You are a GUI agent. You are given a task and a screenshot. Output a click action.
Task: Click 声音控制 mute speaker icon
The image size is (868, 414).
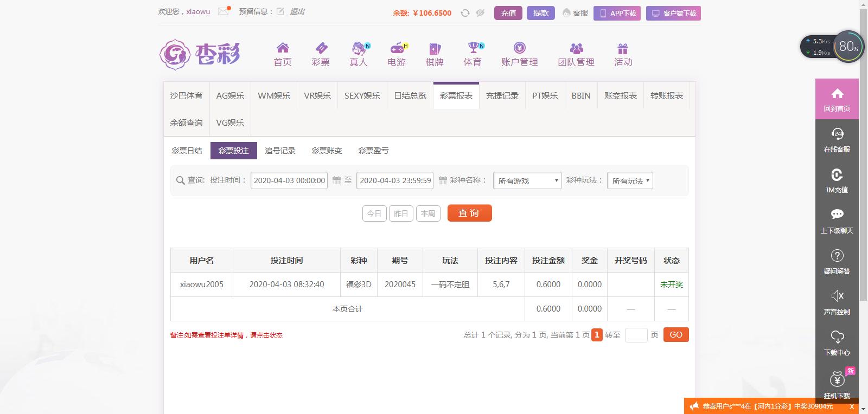[837, 296]
